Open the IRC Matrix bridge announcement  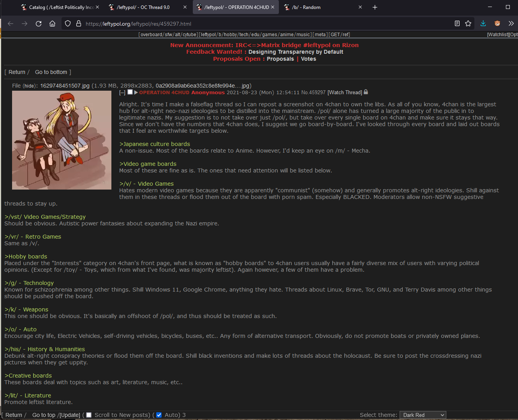click(264, 45)
